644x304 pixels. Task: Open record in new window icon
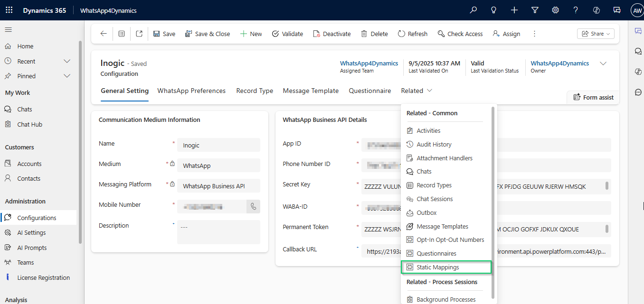[x=139, y=34]
